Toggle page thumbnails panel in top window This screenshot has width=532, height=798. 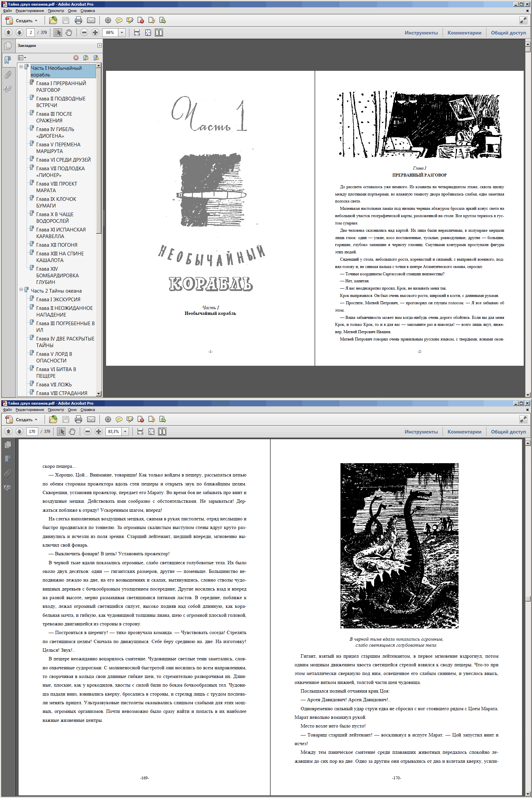pos(7,46)
